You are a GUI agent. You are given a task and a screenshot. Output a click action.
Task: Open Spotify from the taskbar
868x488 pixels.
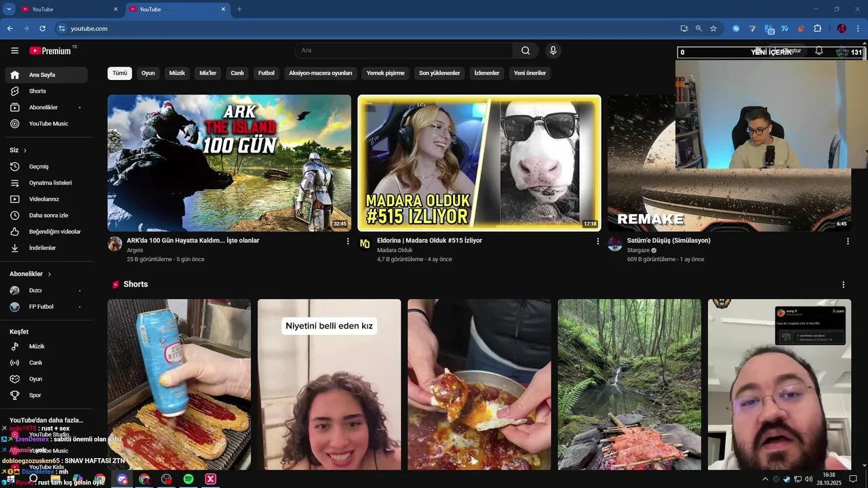click(x=189, y=479)
